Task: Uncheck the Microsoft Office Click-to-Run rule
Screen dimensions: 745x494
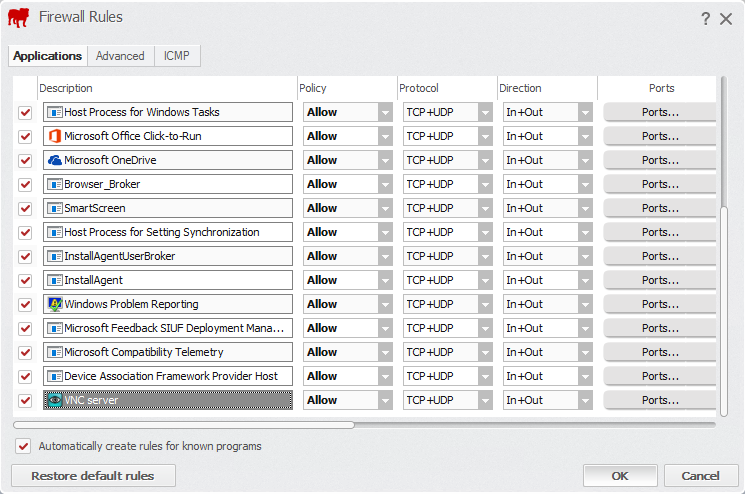Action: coord(25,137)
